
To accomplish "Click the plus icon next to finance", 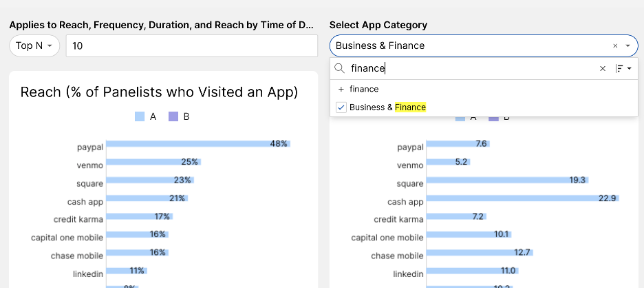I will (341, 89).
